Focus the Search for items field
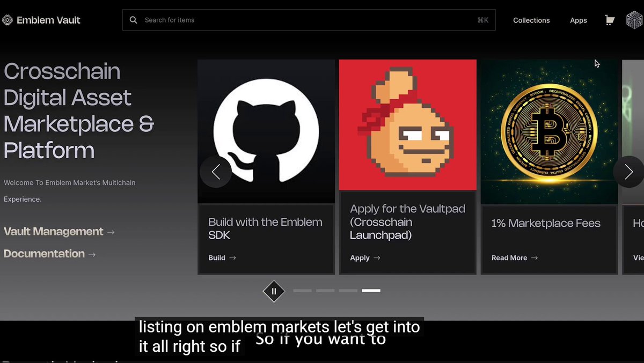644x363 pixels. coord(309,20)
